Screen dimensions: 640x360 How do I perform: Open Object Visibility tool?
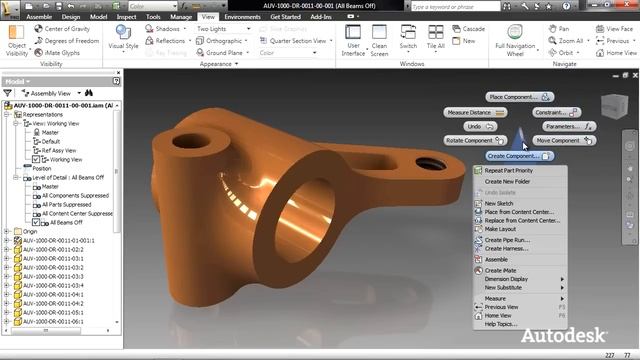[17, 41]
